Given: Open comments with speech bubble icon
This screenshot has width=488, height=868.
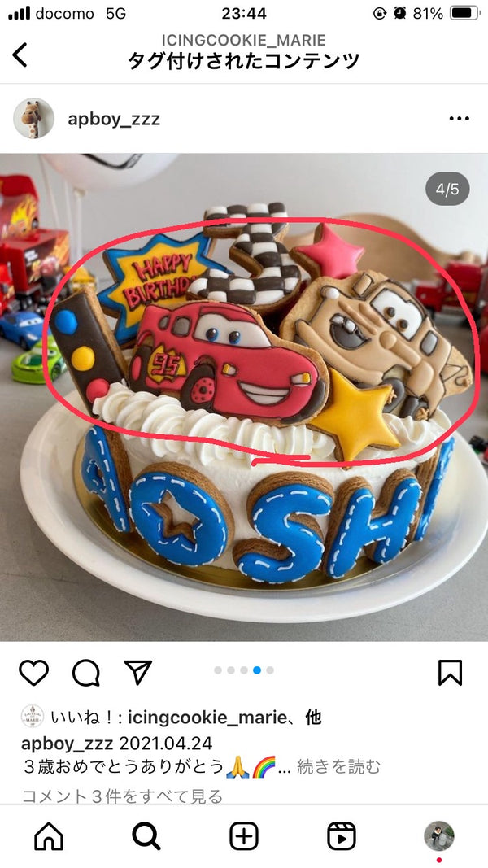Looking at the screenshot, I should tap(86, 673).
